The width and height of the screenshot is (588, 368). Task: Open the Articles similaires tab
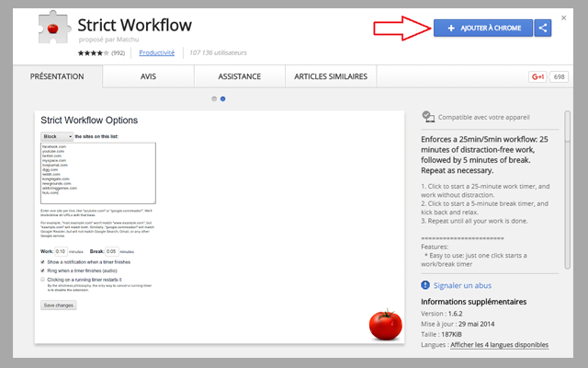(x=331, y=76)
